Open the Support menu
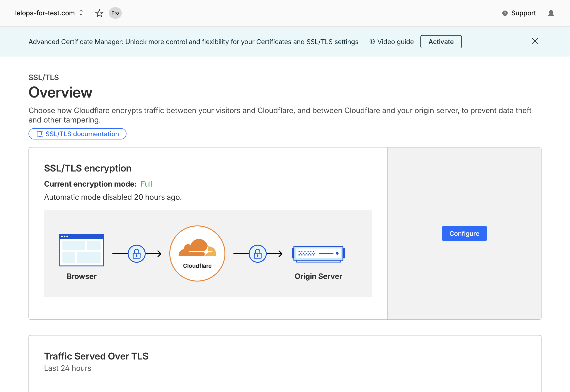 (x=519, y=13)
